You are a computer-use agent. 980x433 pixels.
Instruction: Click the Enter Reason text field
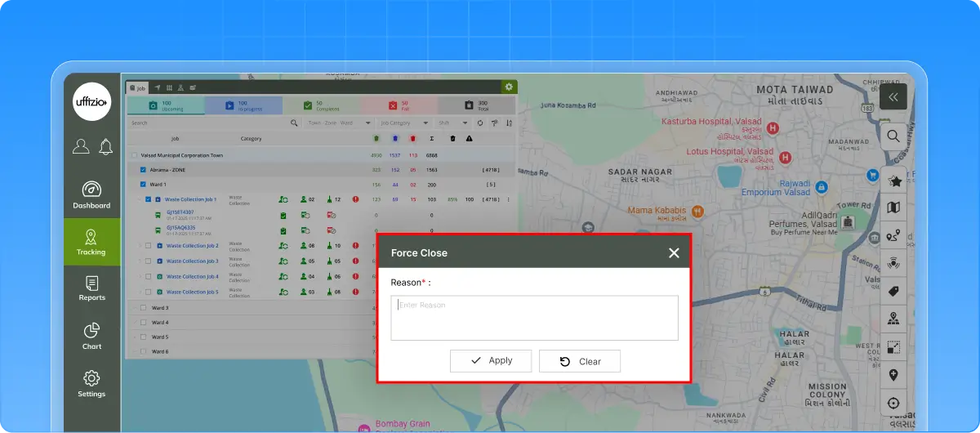tap(534, 318)
